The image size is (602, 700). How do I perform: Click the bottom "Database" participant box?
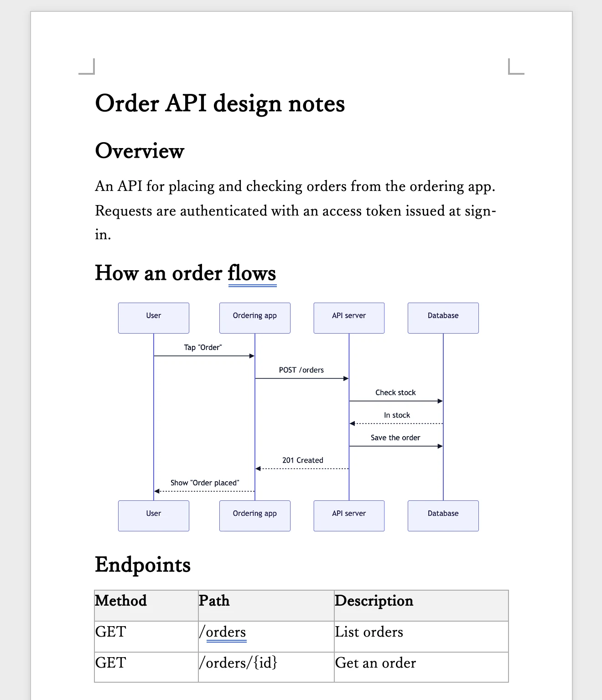click(443, 516)
